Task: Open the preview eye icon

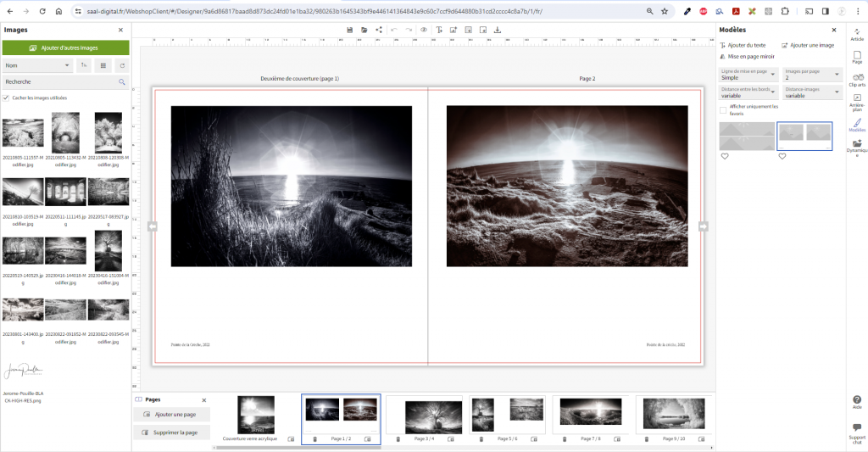Action: [x=422, y=30]
